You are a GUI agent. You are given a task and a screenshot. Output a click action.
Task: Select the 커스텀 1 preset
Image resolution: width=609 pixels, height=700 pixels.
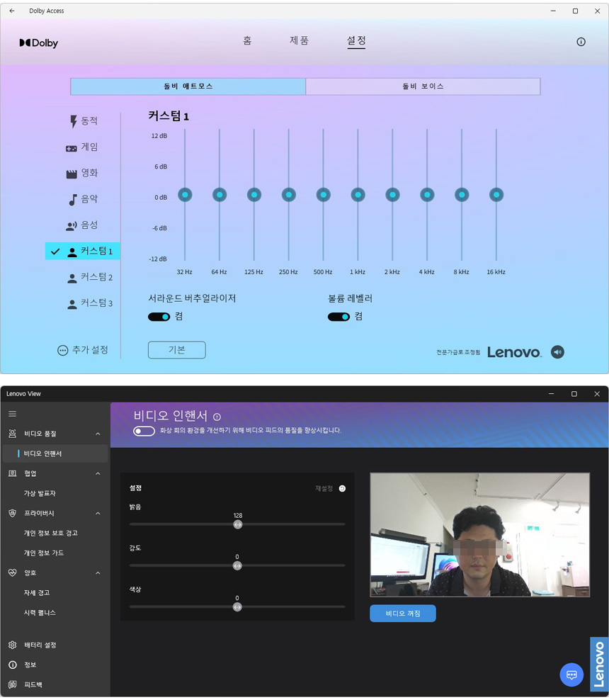click(83, 251)
